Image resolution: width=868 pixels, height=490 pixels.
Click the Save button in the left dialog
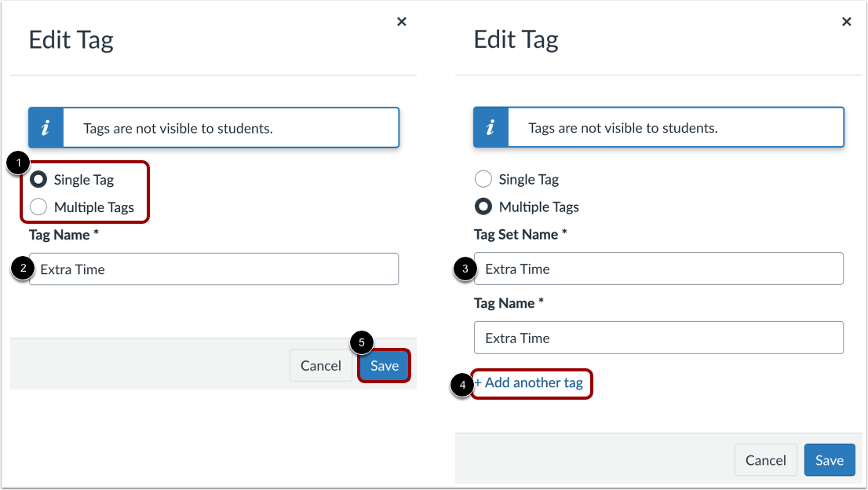click(x=384, y=365)
